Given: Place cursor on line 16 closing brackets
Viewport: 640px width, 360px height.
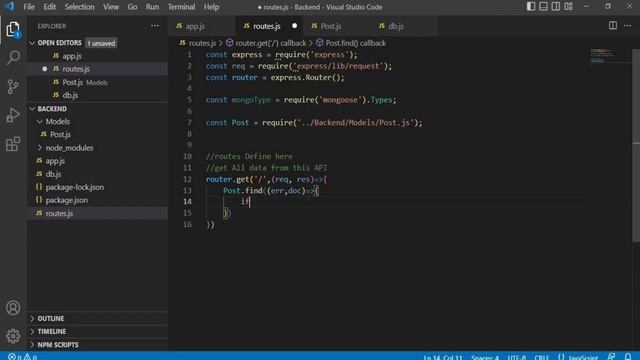Looking at the screenshot, I should pyautogui.click(x=210, y=224).
